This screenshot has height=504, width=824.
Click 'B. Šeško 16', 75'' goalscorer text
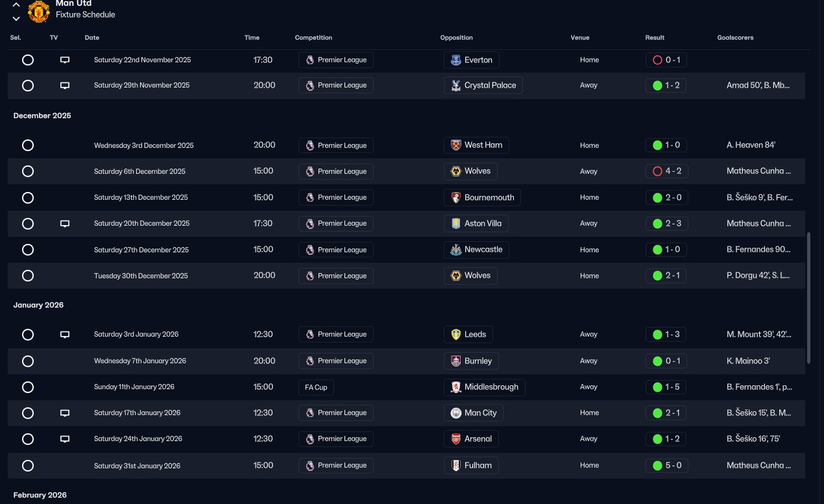click(753, 439)
